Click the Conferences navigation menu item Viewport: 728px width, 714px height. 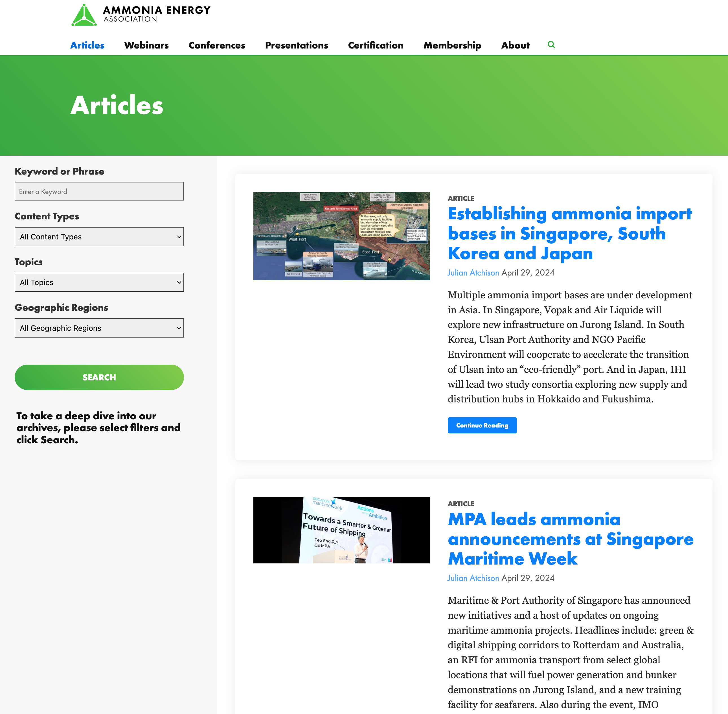(216, 45)
